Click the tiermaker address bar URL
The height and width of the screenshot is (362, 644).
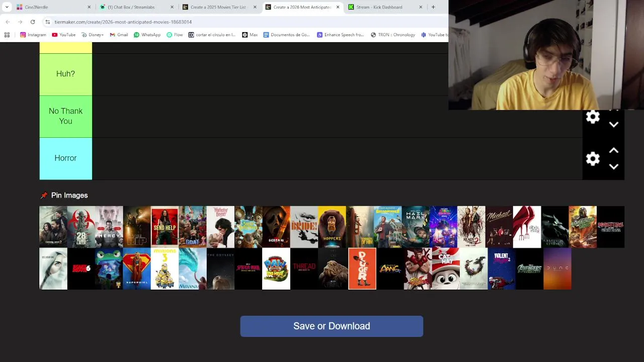pyautogui.click(x=123, y=22)
